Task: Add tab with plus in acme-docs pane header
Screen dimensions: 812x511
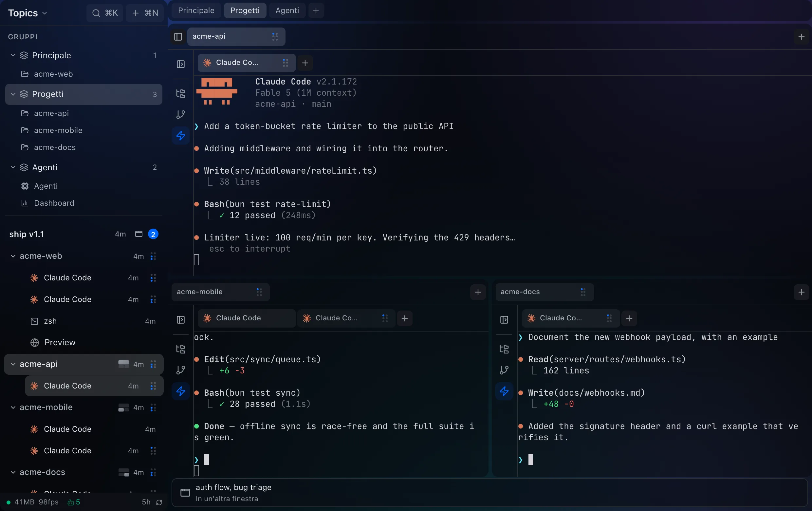Action: (x=801, y=292)
